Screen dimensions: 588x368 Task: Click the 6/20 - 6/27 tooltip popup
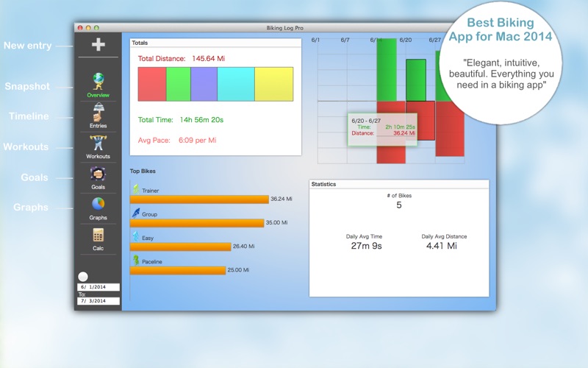(x=382, y=130)
